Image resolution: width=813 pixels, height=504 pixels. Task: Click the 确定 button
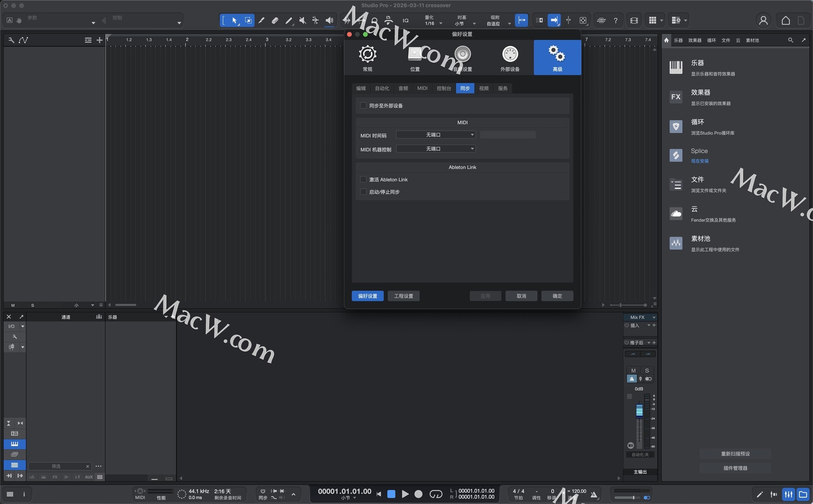pos(557,296)
